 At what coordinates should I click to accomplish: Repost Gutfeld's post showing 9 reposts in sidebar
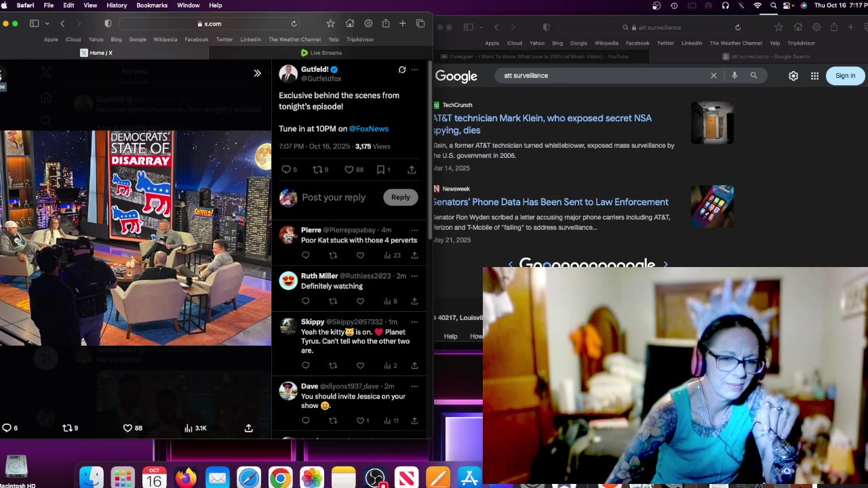click(317, 169)
